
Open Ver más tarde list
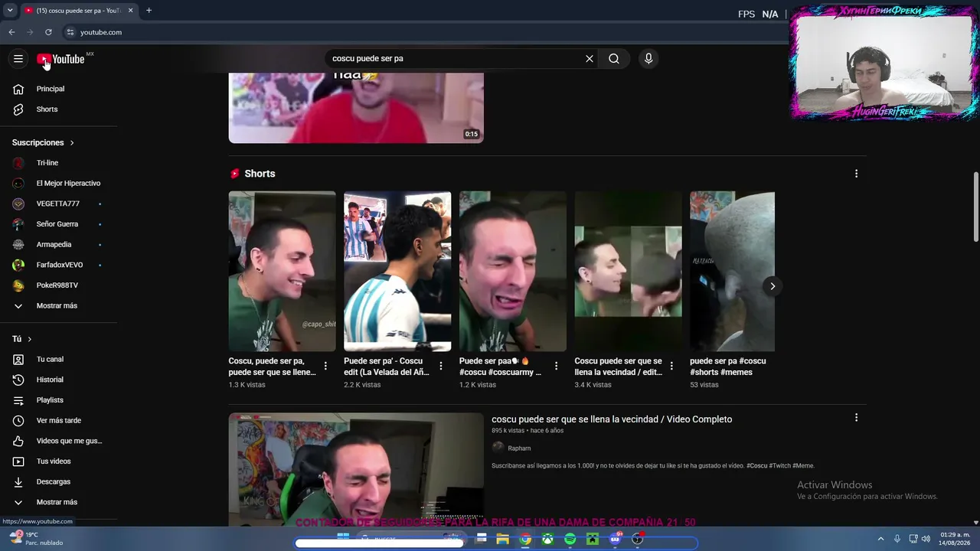tap(59, 420)
